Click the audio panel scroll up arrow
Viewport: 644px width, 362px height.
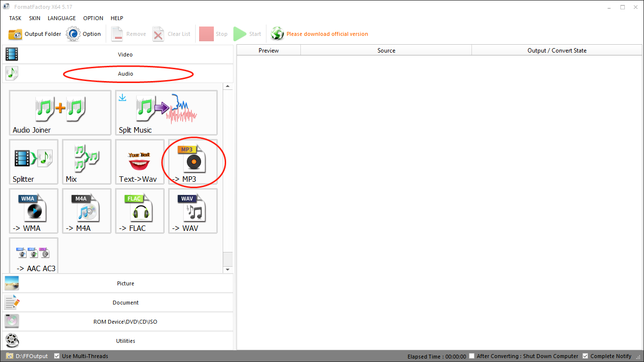[x=228, y=86]
